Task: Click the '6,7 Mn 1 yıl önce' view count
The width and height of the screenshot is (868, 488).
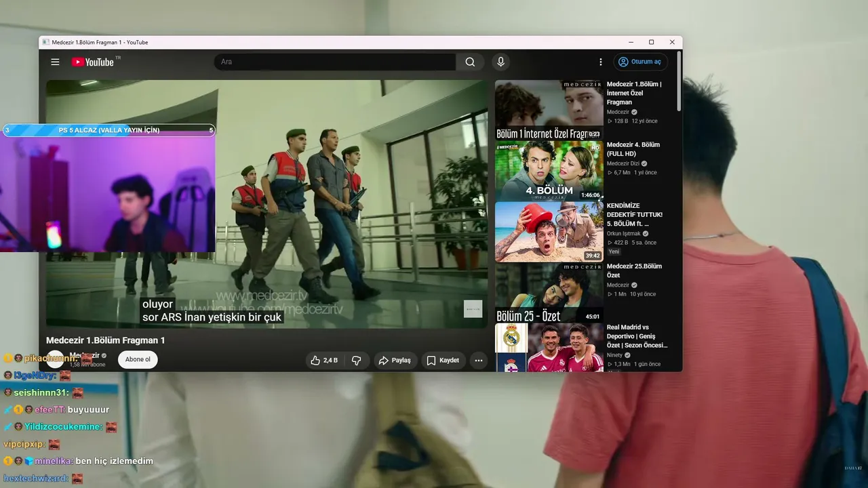Action: [x=632, y=173]
